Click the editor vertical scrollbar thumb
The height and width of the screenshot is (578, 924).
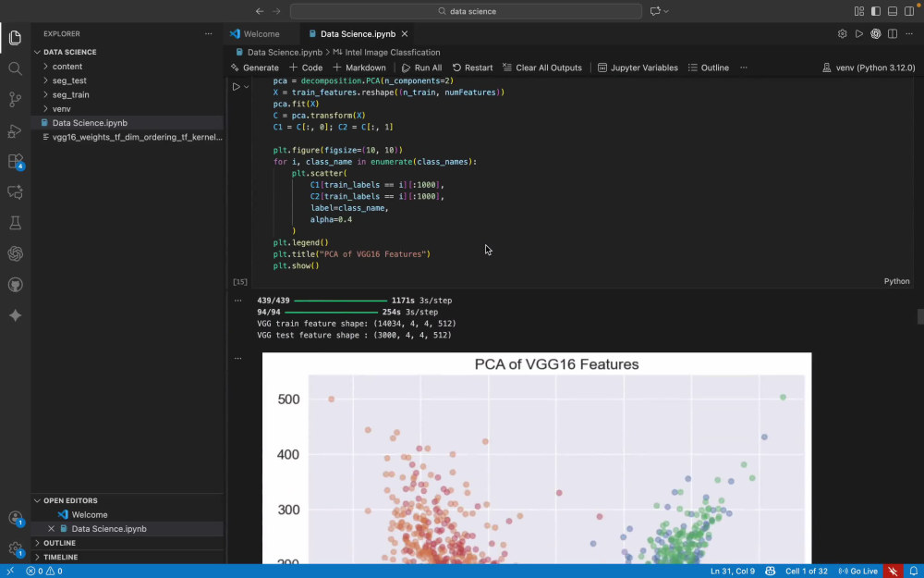(920, 316)
